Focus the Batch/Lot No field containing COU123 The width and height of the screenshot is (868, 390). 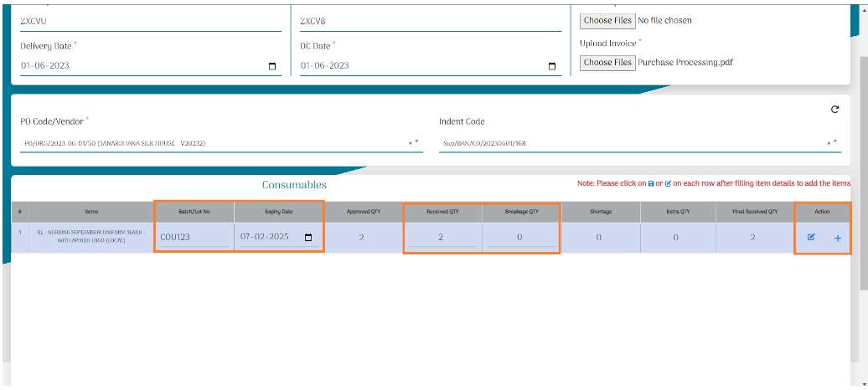coord(193,238)
